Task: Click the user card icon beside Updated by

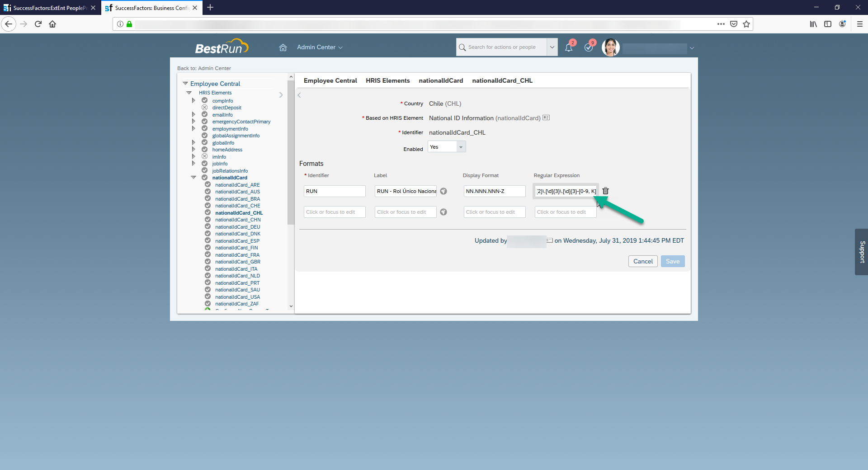Action: coord(550,240)
